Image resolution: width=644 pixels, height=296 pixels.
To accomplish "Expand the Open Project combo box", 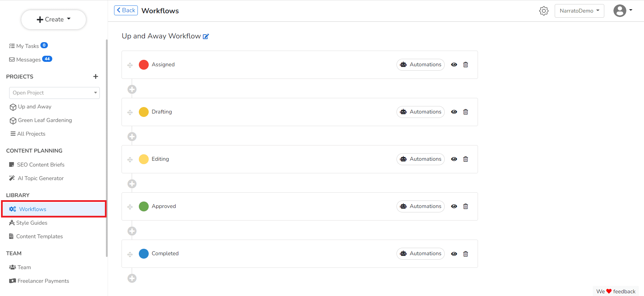I will pos(54,93).
